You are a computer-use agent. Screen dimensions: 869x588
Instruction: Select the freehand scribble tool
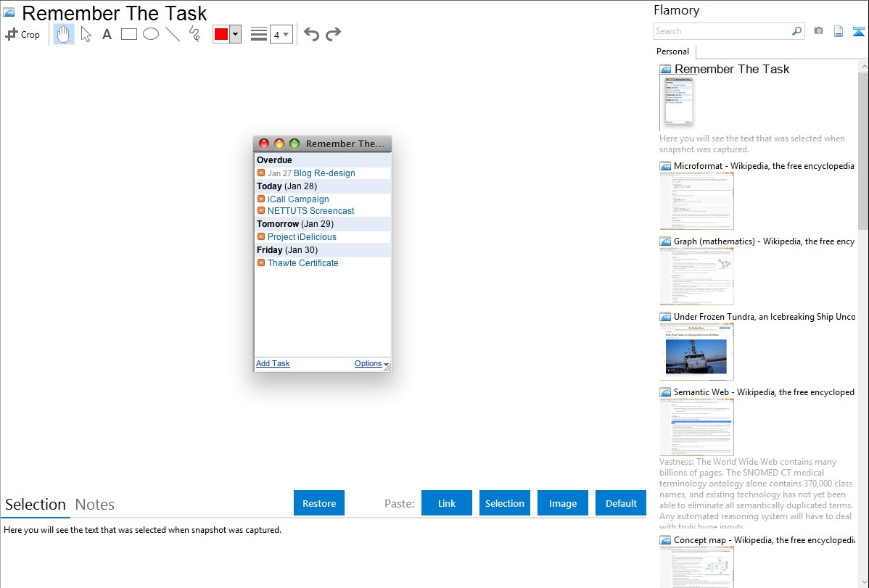[x=194, y=34]
